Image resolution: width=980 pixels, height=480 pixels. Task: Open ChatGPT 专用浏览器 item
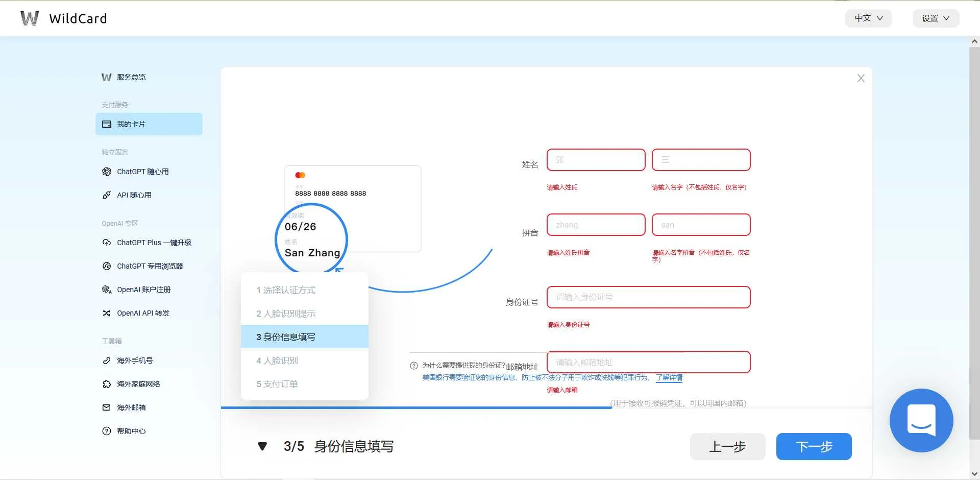[x=150, y=266]
